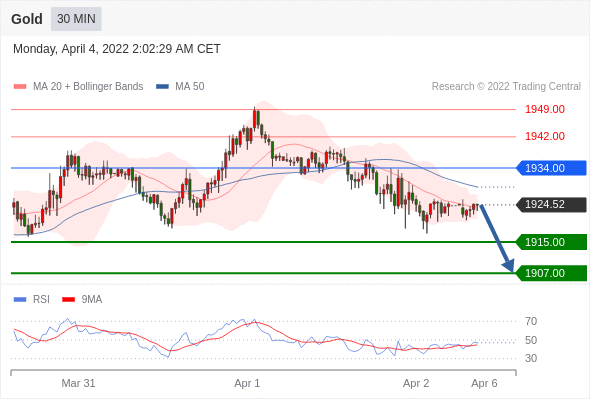Click the red 9MA legend swatch

(x=68, y=300)
